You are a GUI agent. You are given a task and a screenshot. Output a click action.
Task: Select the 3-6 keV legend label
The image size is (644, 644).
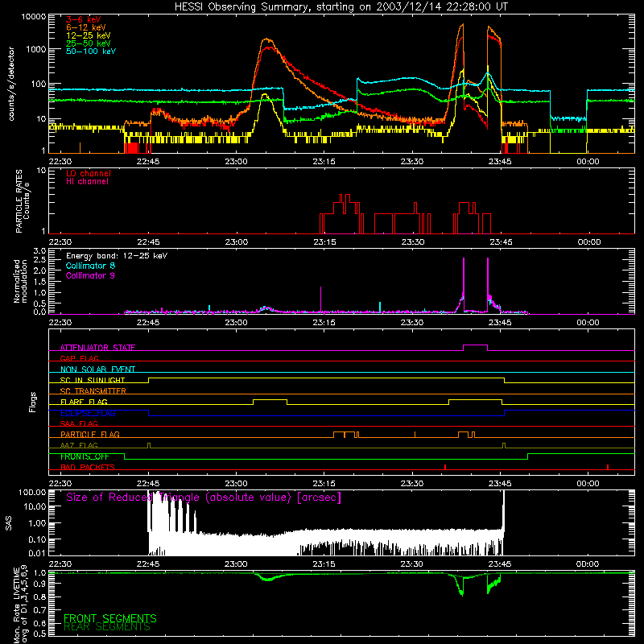pos(84,19)
